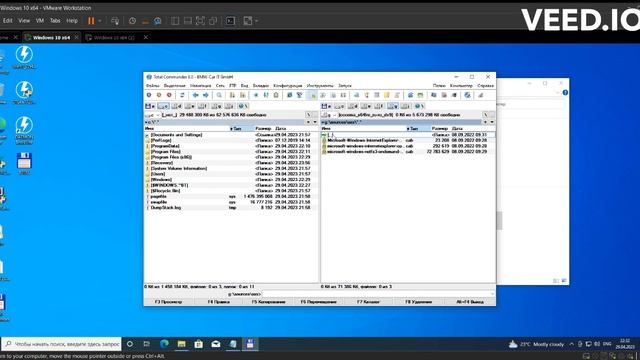Select [Documents and Settings] folder row
Screen dimensions: 640x360
[x=231, y=135]
